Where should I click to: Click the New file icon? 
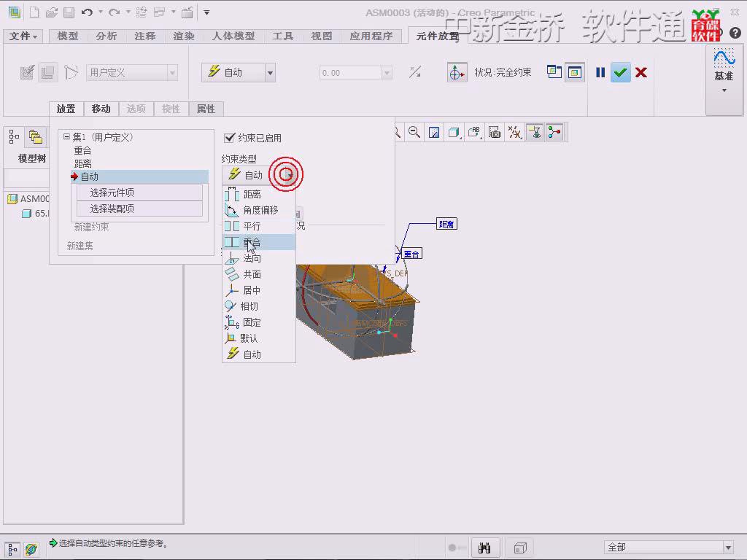coord(34,12)
